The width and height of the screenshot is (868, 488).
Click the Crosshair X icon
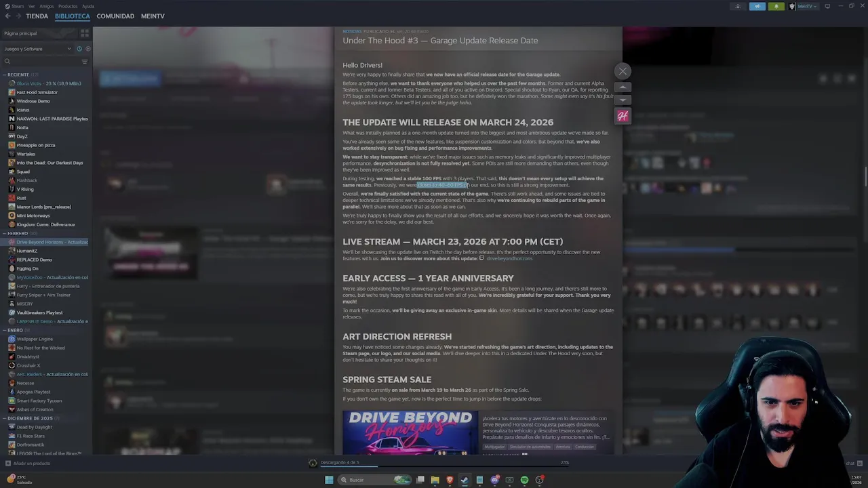[12, 365]
